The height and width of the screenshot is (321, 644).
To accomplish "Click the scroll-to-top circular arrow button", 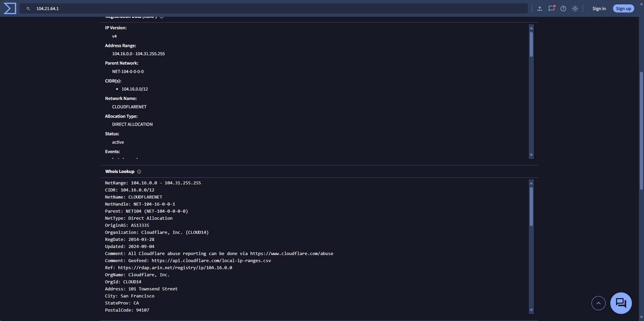I will [x=598, y=303].
